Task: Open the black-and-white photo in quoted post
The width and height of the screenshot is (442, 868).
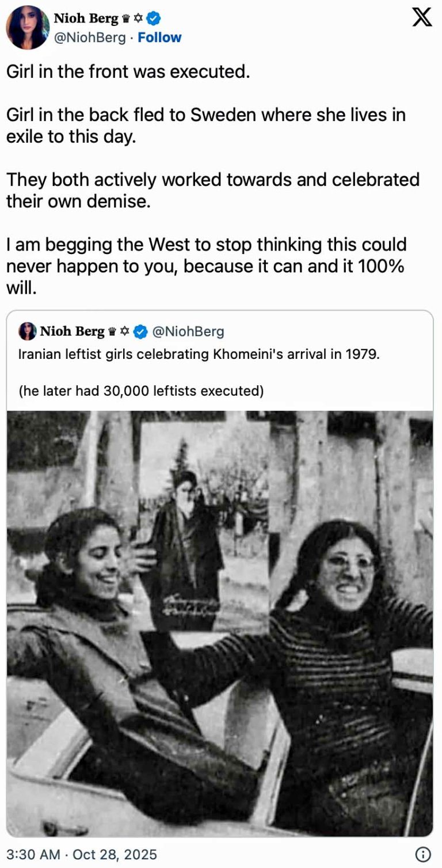Action: 220,622
